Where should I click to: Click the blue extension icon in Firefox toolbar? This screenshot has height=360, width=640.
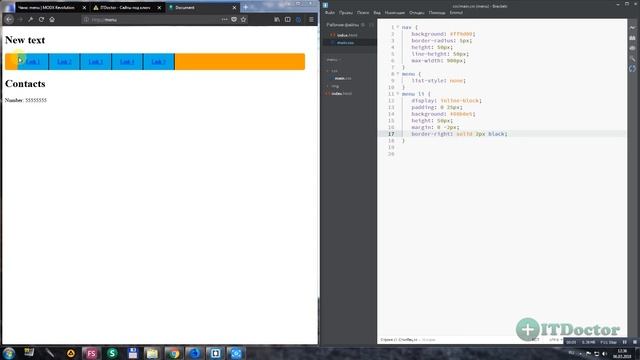[x=298, y=19]
